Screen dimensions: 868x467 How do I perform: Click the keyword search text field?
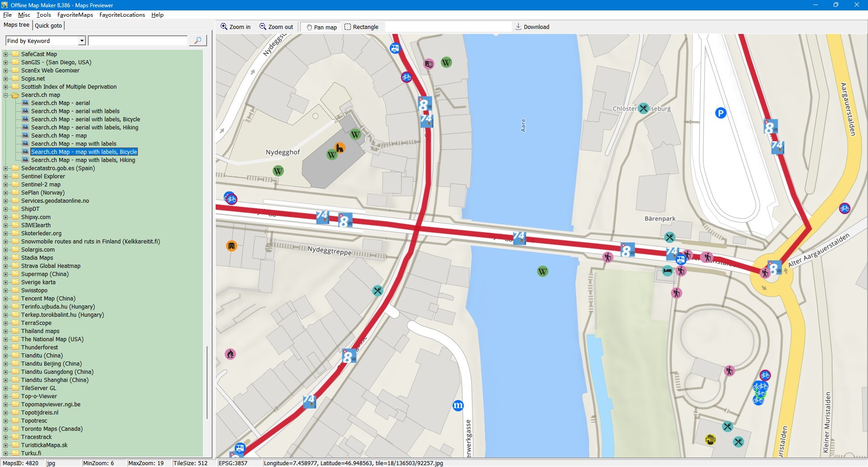(x=138, y=41)
